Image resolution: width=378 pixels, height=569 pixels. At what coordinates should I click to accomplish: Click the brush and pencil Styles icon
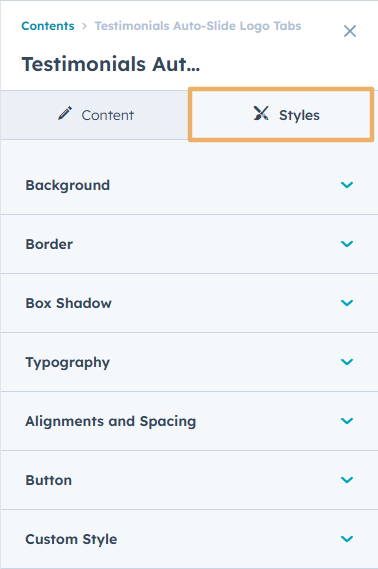(261, 113)
